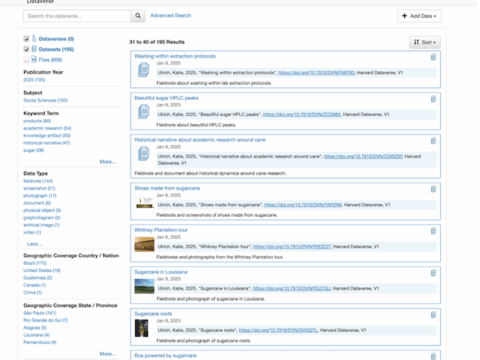The image size is (480, 360).
Task: Click corner dataset icon on Bus powered by sugarcane card
Action: pos(433,356)
